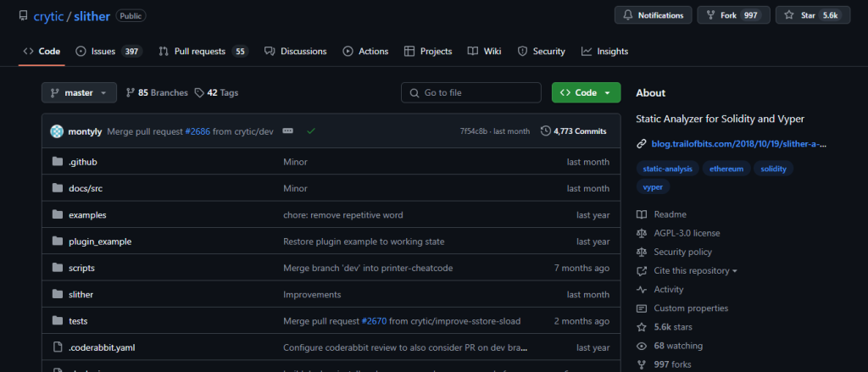This screenshot has height=372, width=868.
Task: Click the 'chore: remove repetitive word' commit message
Action: 343,214
